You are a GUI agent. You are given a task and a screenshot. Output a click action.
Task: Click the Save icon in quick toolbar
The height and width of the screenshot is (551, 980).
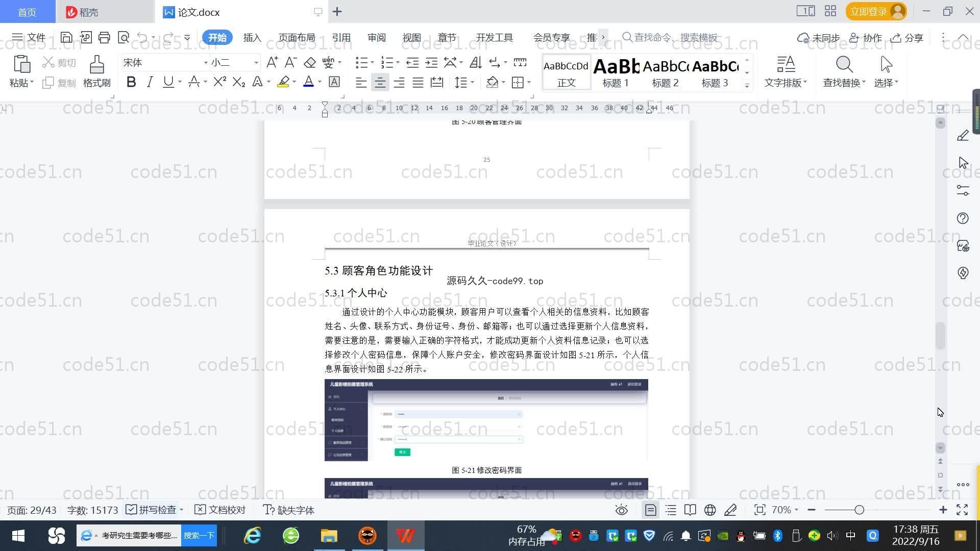(66, 37)
